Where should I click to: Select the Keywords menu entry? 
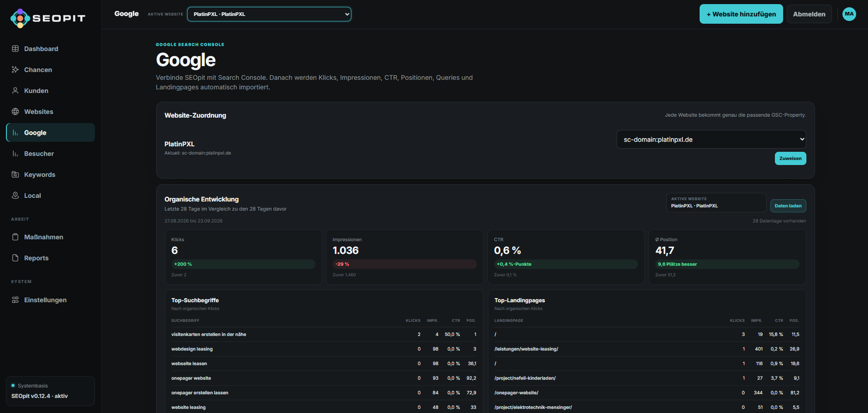point(50,175)
